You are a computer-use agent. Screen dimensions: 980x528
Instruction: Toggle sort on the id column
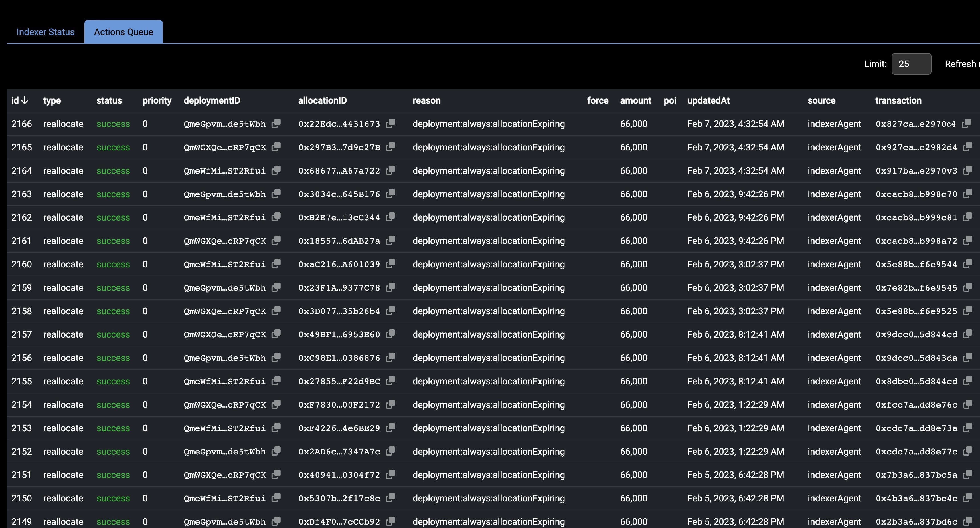click(19, 100)
